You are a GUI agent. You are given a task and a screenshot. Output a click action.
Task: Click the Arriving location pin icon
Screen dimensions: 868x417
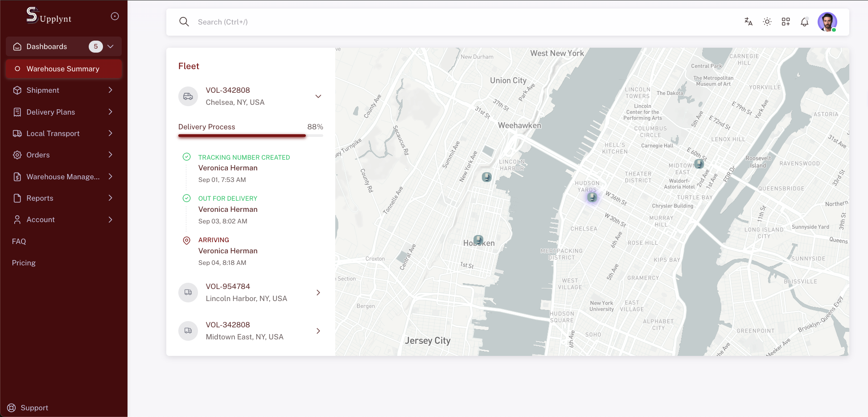click(x=187, y=240)
